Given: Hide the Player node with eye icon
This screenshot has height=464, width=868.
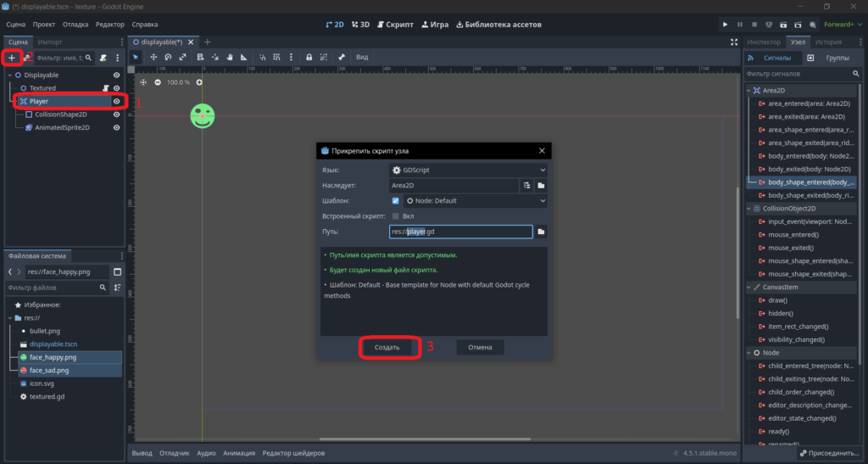Looking at the screenshot, I should [116, 101].
